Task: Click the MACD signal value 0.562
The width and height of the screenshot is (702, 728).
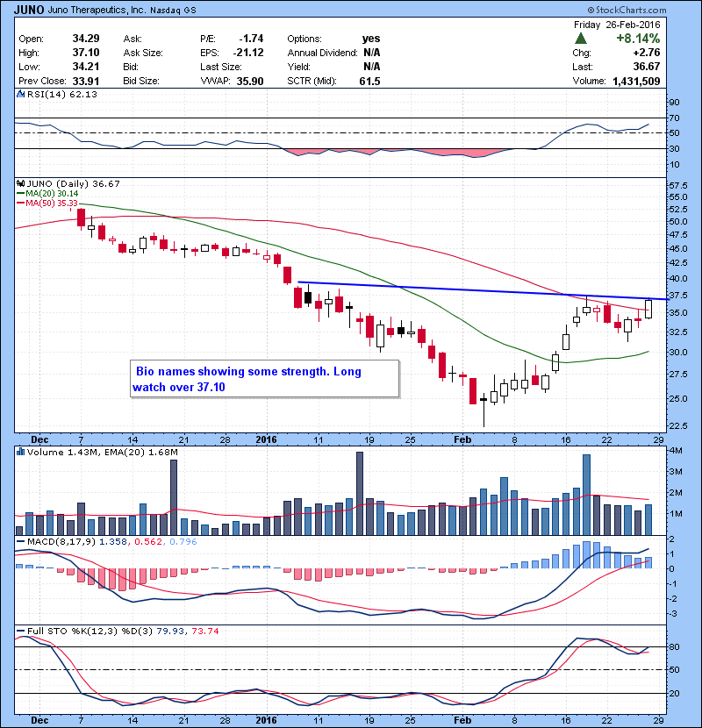Action: [x=148, y=542]
